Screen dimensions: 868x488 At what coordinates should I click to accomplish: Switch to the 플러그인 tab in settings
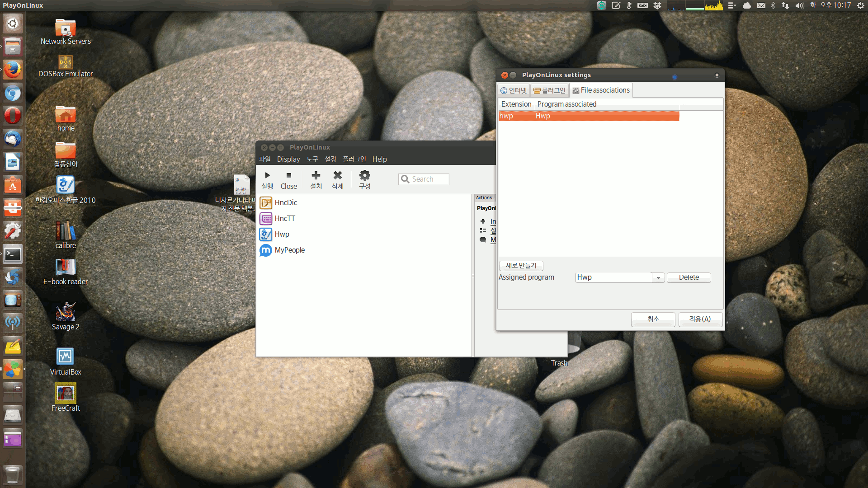[x=549, y=90]
